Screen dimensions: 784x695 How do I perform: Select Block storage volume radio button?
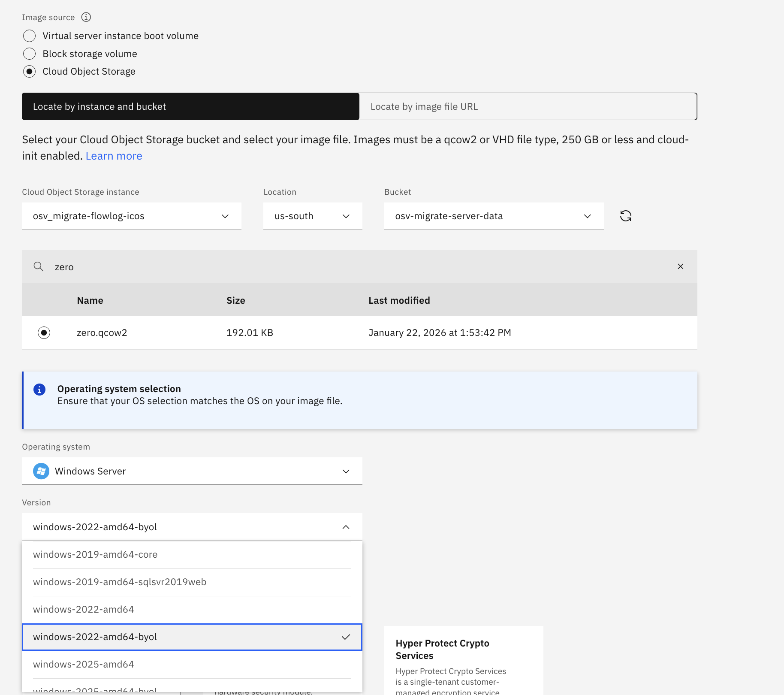point(29,54)
